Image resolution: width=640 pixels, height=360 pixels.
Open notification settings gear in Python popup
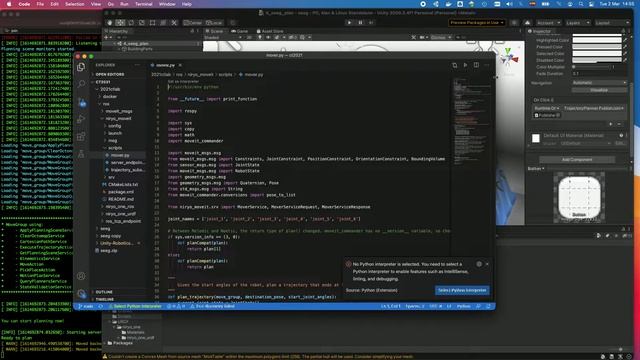pyautogui.click(x=479, y=264)
